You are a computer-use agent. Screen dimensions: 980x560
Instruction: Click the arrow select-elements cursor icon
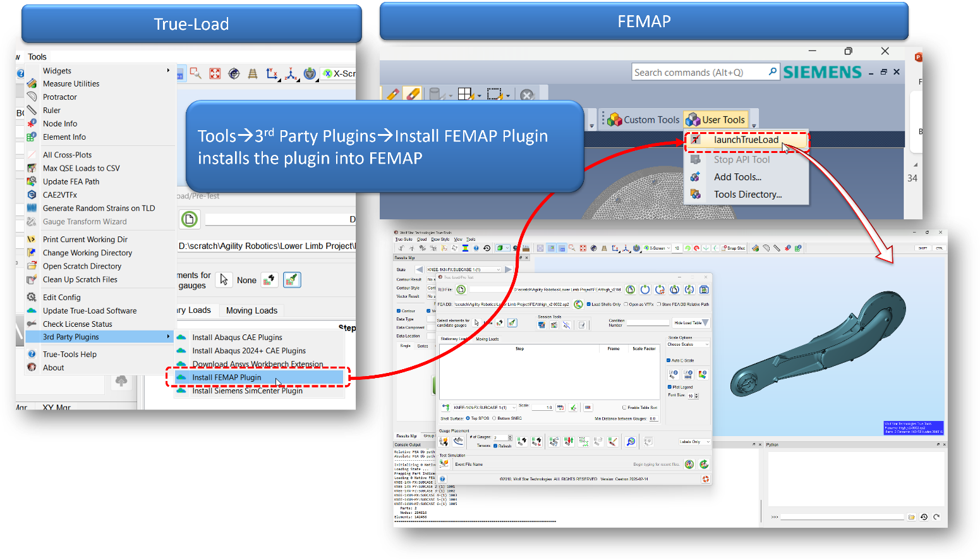(x=224, y=280)
